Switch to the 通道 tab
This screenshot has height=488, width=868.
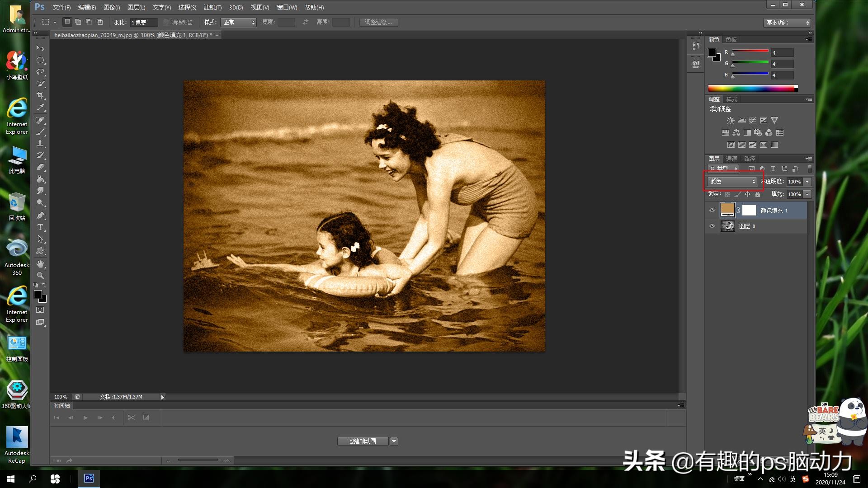[x=731, y=159]
